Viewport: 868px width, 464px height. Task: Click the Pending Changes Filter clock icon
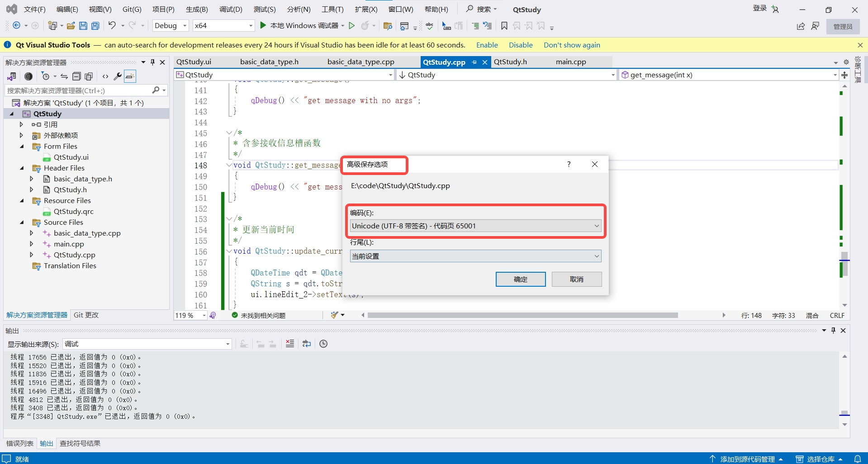(x=45, y=76)
